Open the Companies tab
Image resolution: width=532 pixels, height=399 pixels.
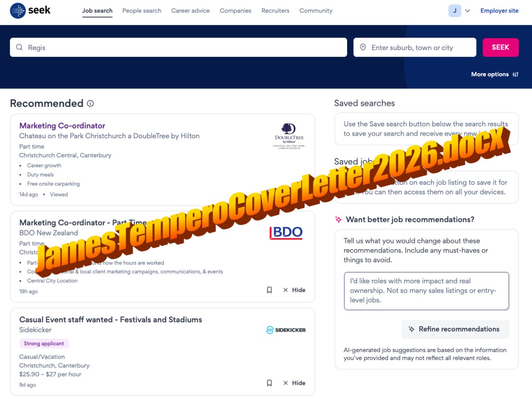(x=235, y=11)
